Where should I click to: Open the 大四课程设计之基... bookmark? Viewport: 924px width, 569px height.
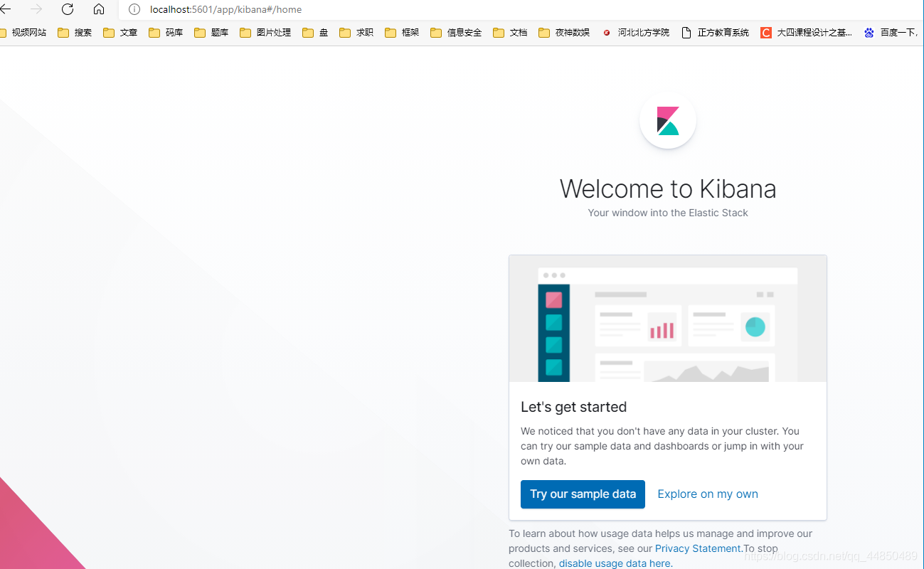pos(806,33)
